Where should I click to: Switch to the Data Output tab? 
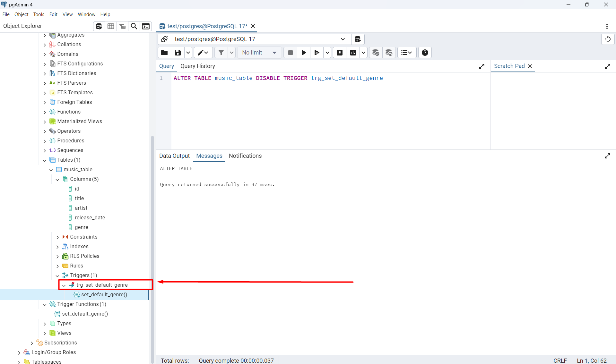point(174,156)
